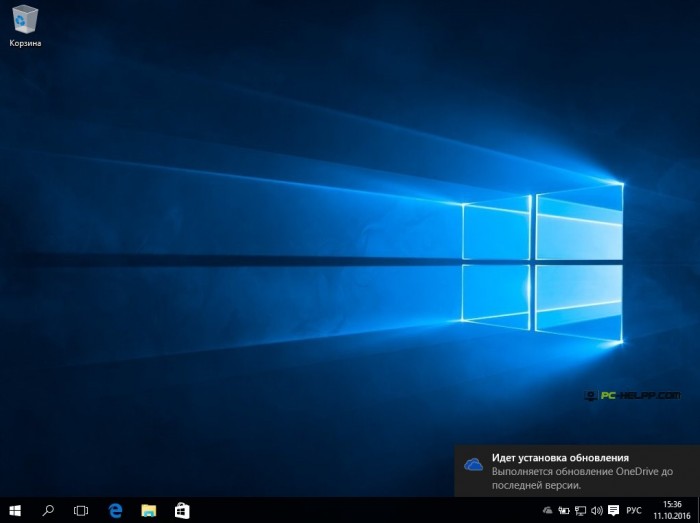Switch input language via РУС indicator

tap(633, 510)
